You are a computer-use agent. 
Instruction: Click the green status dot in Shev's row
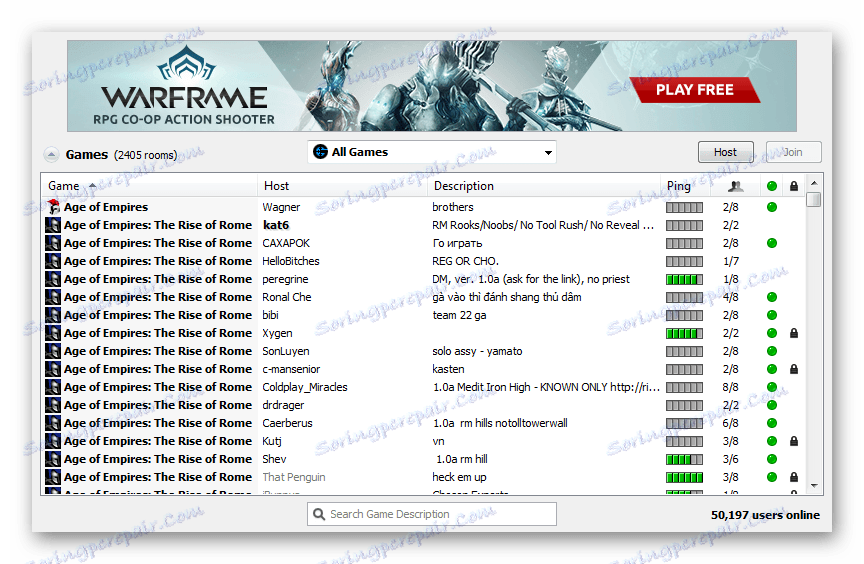coord(772,459)
